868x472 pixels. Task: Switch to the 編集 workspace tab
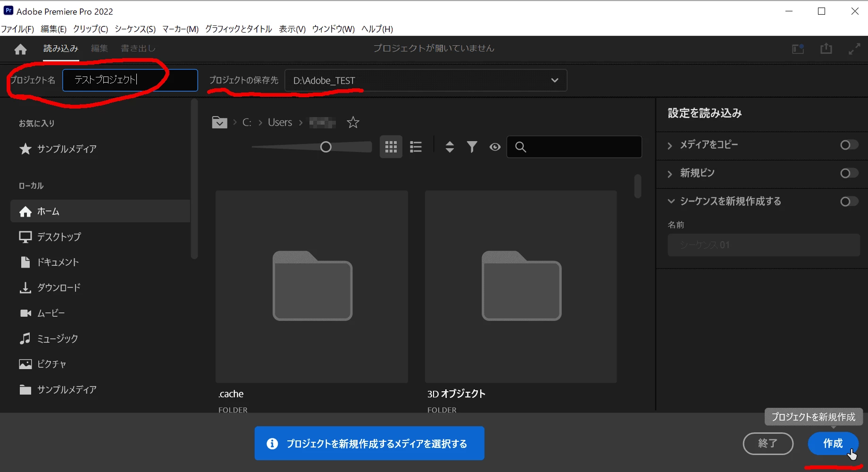(100, 48)
